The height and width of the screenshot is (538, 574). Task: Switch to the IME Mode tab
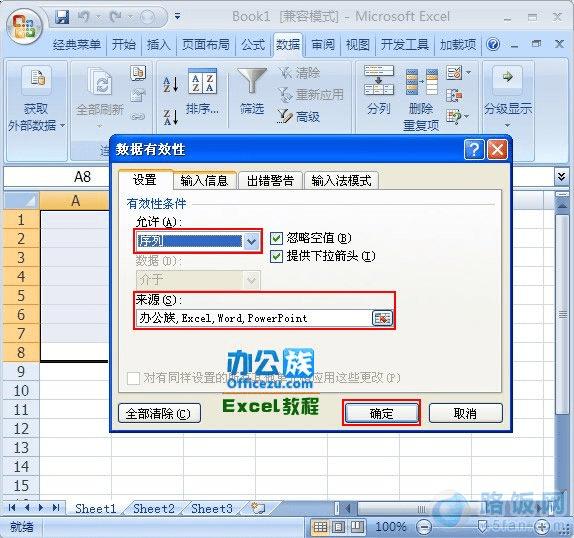pyautogui.click(x=341, y=181)
